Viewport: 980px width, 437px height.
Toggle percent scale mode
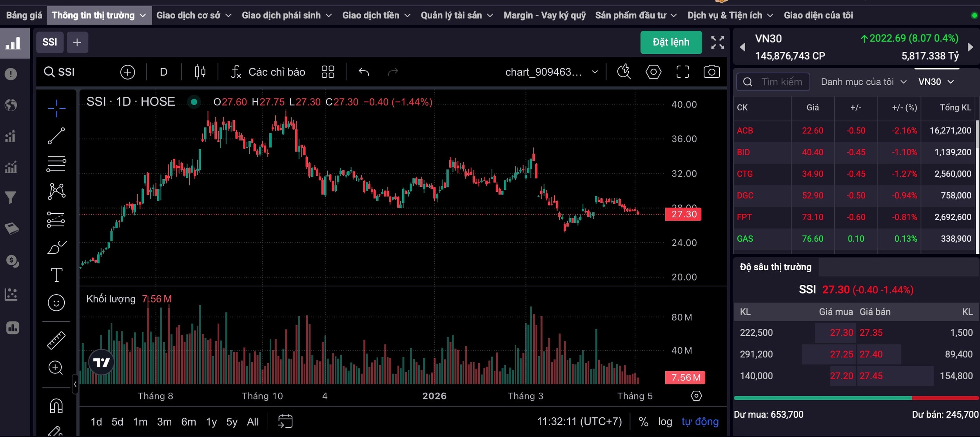[643, 422]
